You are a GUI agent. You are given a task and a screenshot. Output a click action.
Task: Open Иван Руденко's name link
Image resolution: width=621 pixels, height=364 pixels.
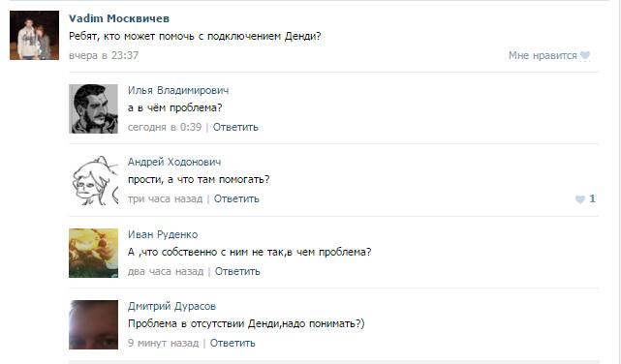coord(163,234)
